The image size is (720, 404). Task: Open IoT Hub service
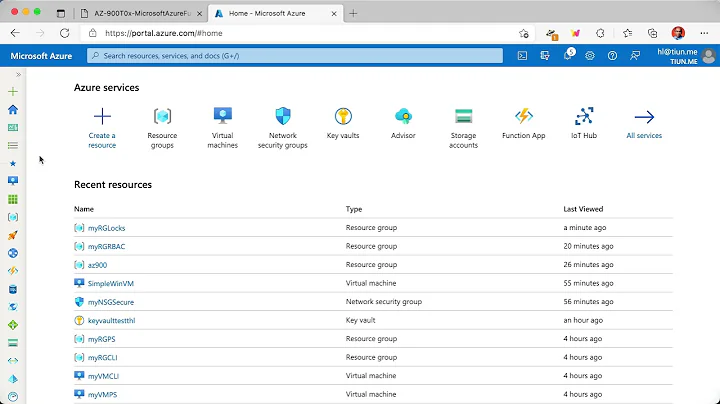(584, 123)
